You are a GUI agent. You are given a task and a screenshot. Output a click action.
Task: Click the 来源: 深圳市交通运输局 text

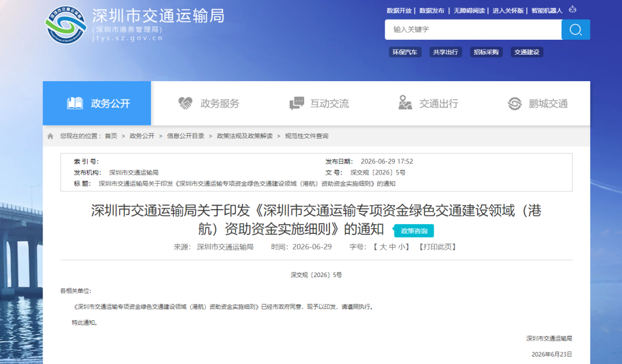[x=214, y=247]
